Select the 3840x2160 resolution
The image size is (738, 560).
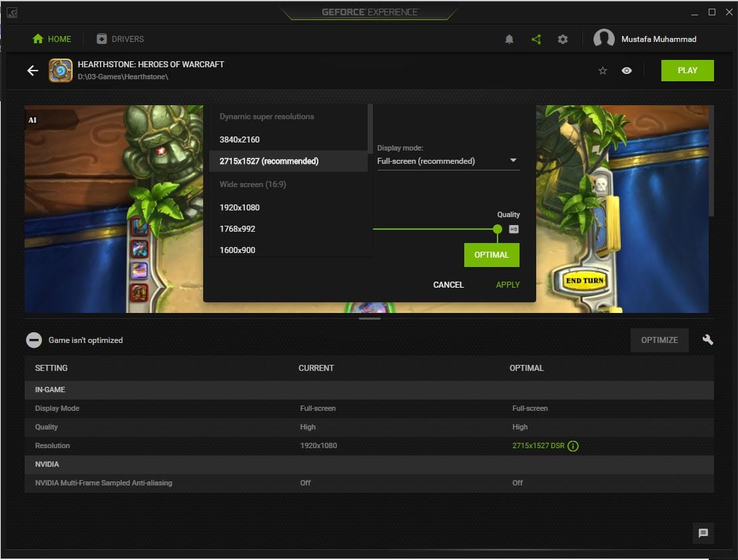(x=288, y=140)
